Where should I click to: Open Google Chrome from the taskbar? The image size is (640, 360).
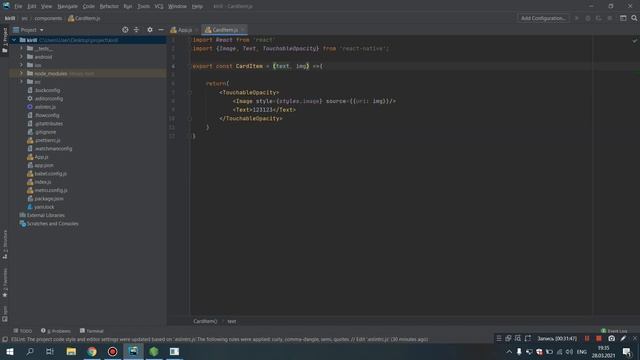[92, 351]
